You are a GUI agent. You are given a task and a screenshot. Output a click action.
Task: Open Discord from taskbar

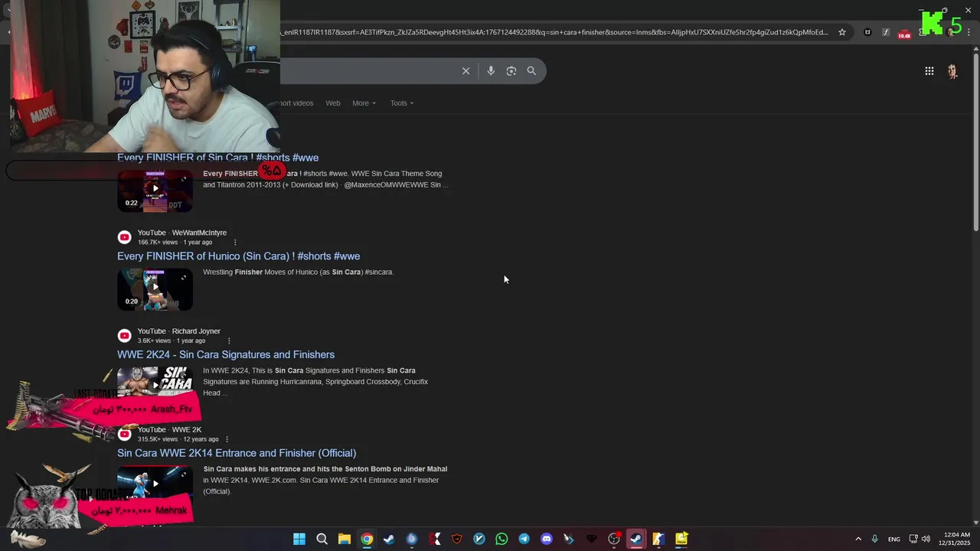(x=547, y=539)
